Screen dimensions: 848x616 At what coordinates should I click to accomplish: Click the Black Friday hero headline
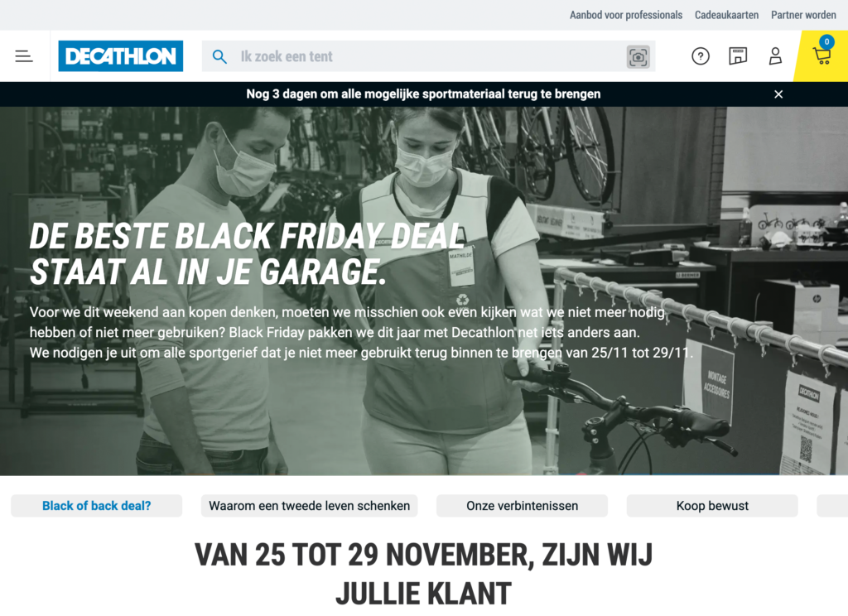pyautogui.click(x=247, y=253)
